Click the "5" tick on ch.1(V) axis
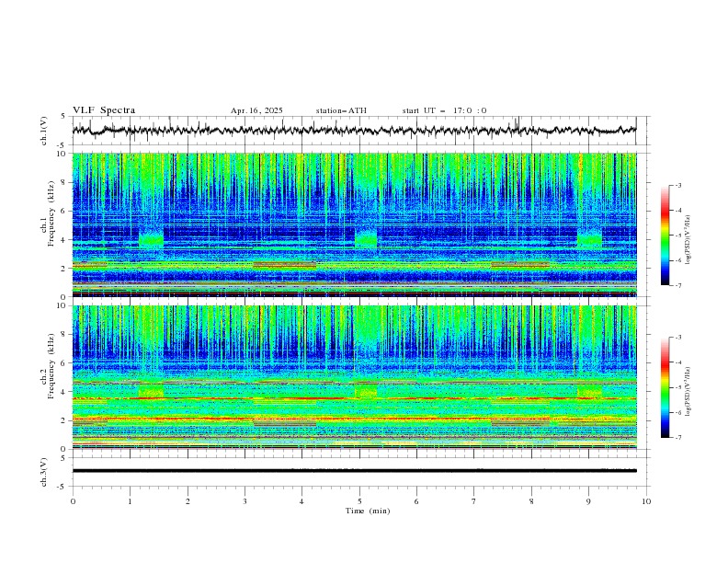This screenshot has height=563, width=728. (63, 117)
